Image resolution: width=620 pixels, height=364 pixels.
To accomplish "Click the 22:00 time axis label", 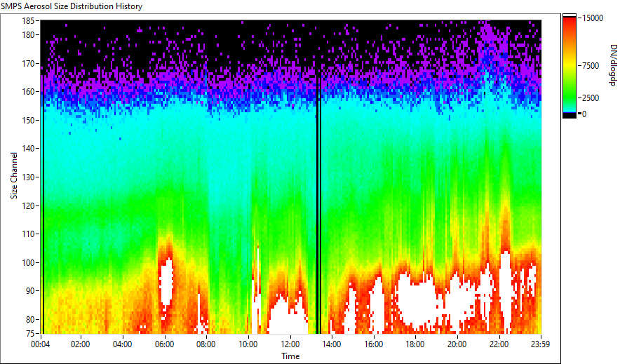I will point(499,344).
